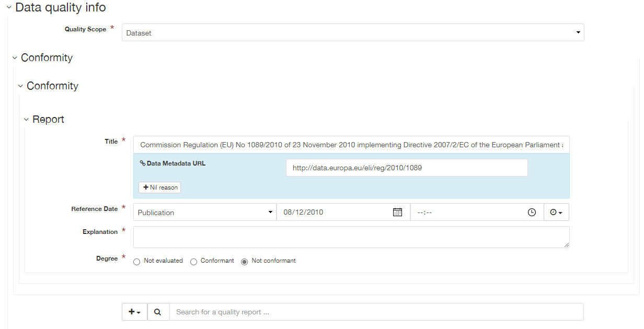Click the link icon beside Data Metadata URL
The width and height of the screenshot is (644, 329).
click(142, 163)
